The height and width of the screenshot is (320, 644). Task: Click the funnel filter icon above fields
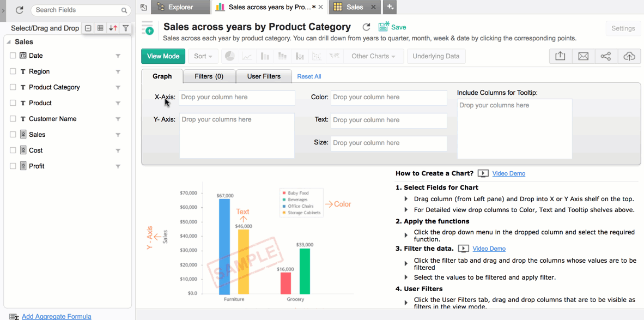(x=126, y=28)
